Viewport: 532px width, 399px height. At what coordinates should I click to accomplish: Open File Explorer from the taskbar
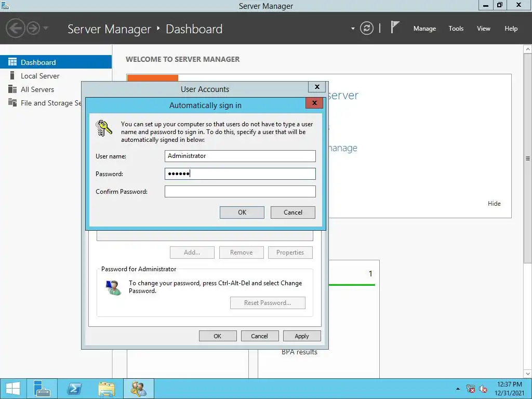pyautogui.click(x=106, y=389)
